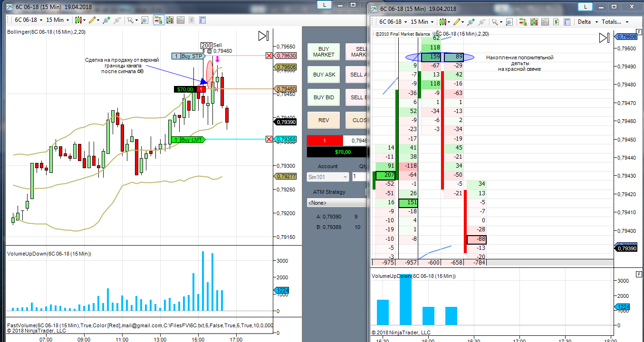
Task: Jump to latest bar arrow in left chart
Action: 264,36
